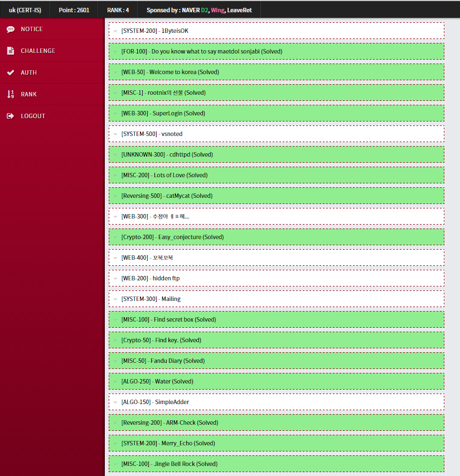View the RANK page

click(x=52, y=94)
